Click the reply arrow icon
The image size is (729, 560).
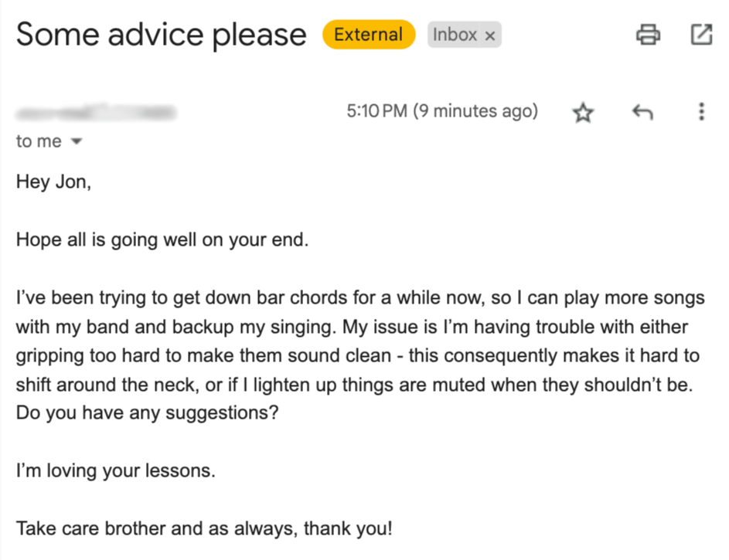pos(642,113)
